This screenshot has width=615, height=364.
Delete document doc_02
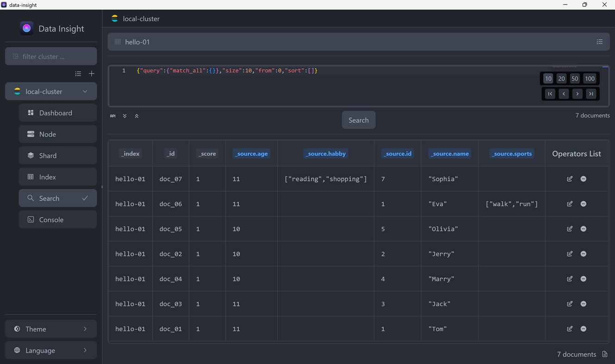[584, 253]
